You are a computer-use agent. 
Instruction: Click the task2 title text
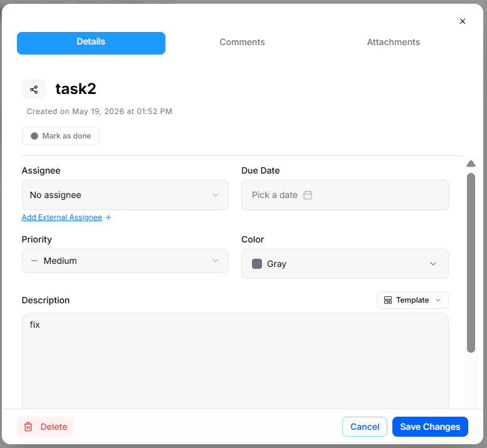coord(76,89)
